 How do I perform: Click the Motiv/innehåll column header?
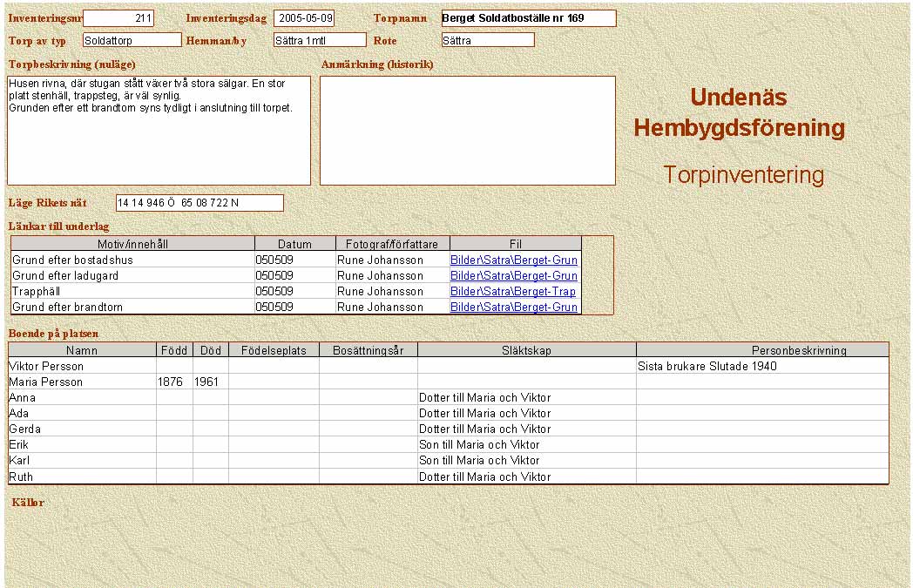(x=132, y=244)
